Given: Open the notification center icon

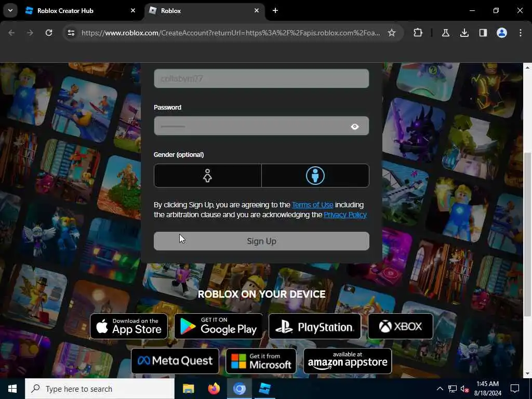Looking at the screenshot, I should (x=515, y=389).
